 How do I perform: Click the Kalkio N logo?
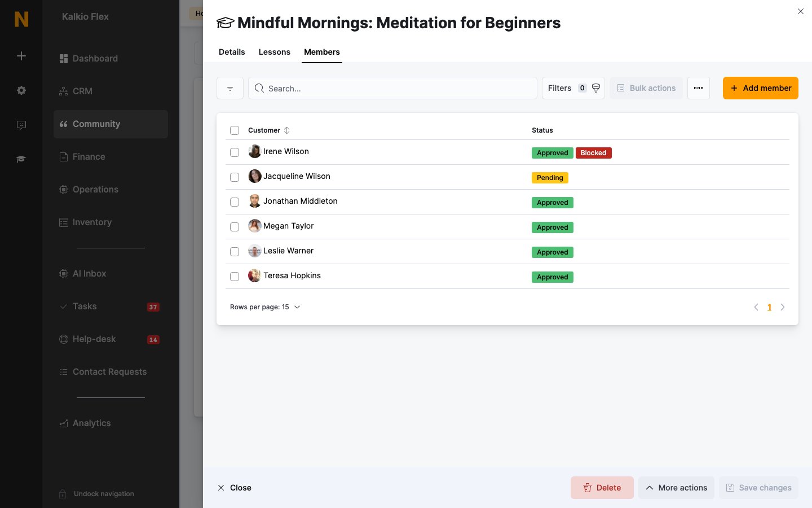click(x=21, y=19)
